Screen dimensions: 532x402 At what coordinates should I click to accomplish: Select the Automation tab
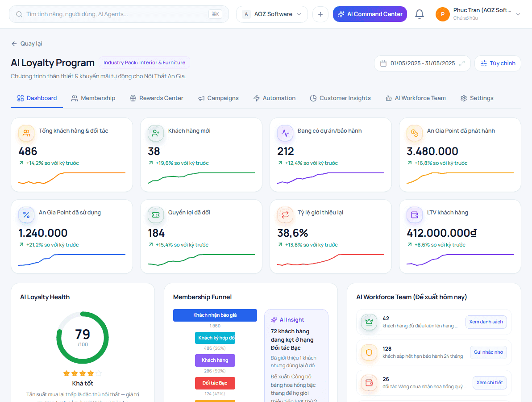click(274, 98)
